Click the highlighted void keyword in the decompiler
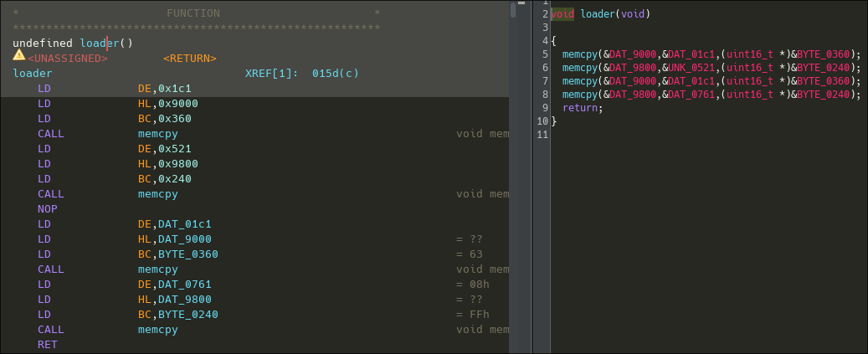 562,13
